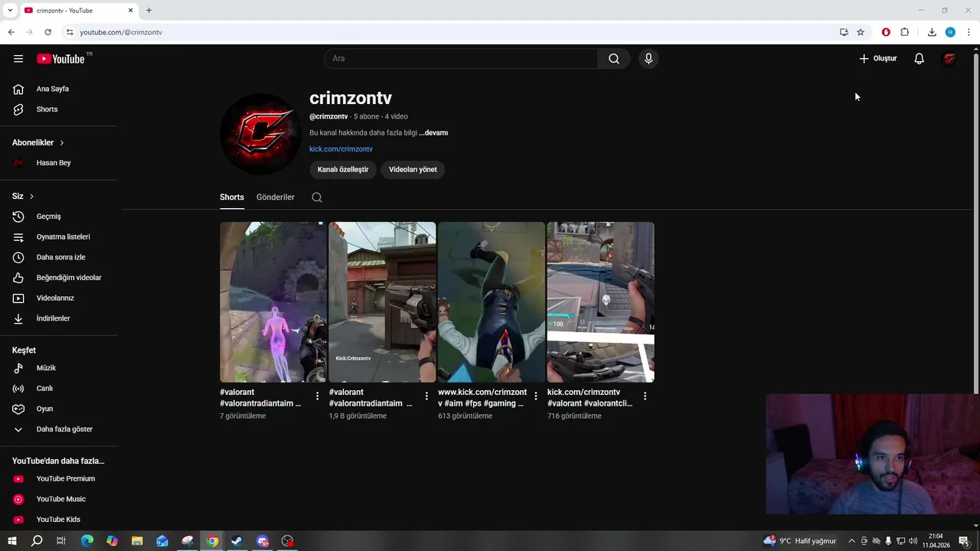Open YouTube Kids in sidebar
The width and height of the screenshot is (980, 551).
pyautogui.click(x=59, y=520)
